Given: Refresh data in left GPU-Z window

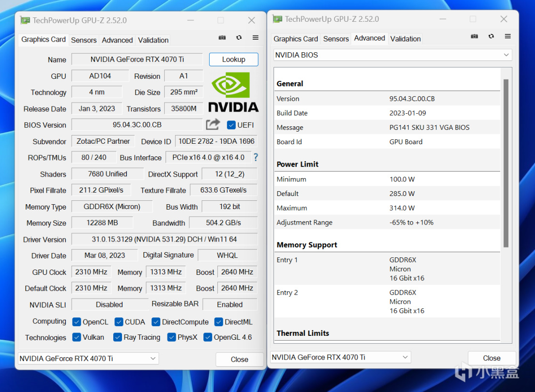Looking at the screenshot, I should click(239, 38).
